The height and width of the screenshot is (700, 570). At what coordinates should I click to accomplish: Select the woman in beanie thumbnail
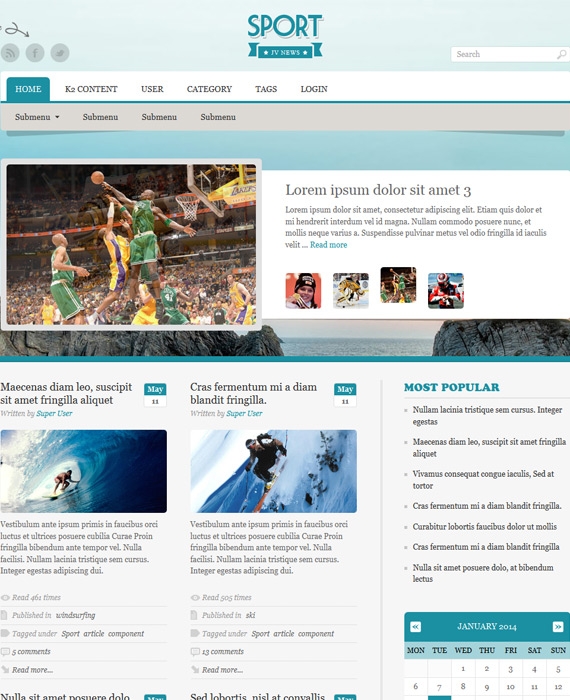(x=303, y=291)
